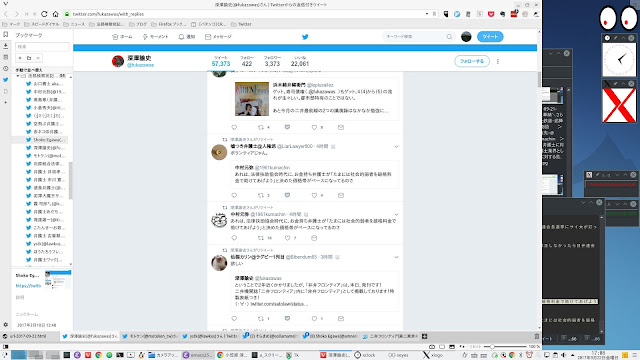Open the Downloads panel icon in sidebar

(5, 46)
